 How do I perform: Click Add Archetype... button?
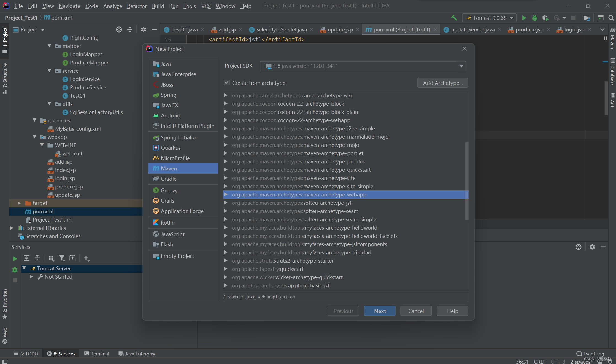[x=443, y=83]
